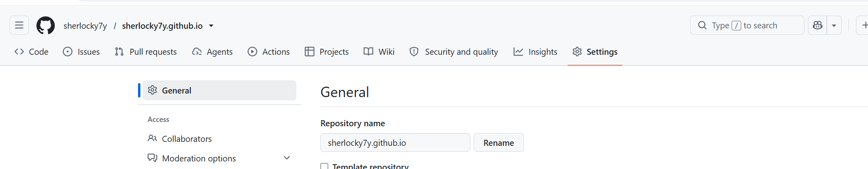Click the plus create-new icon

click(x=864, y=26)
